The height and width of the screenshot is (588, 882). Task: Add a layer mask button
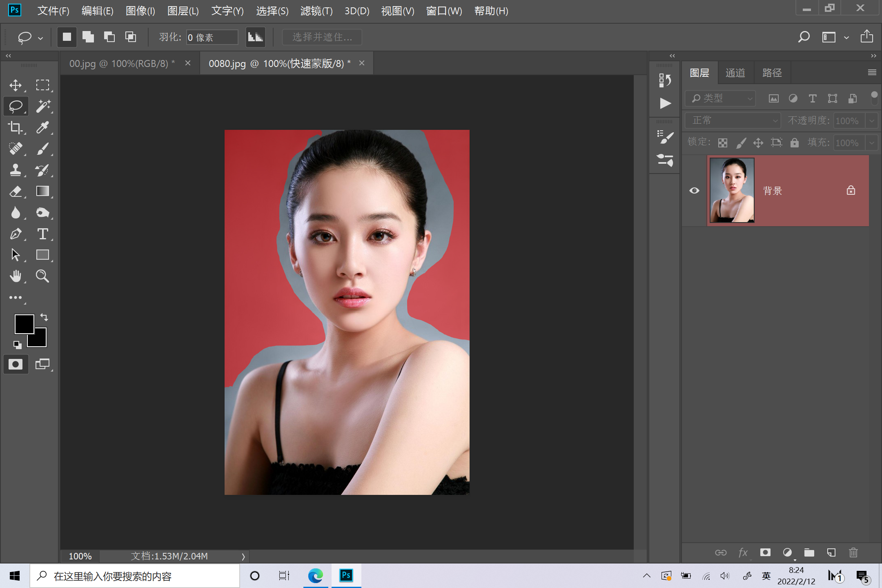[765, 552]
